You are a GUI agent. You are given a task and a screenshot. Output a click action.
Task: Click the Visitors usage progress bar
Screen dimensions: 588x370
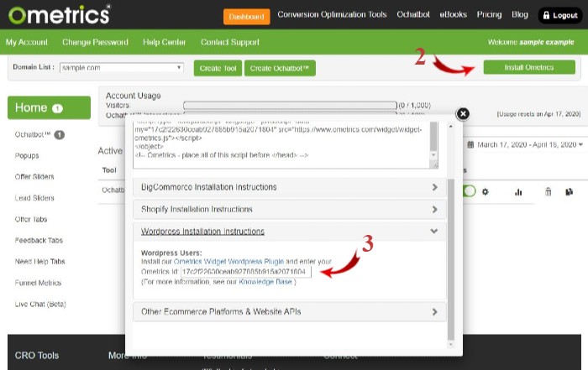(x=290, y=105)
